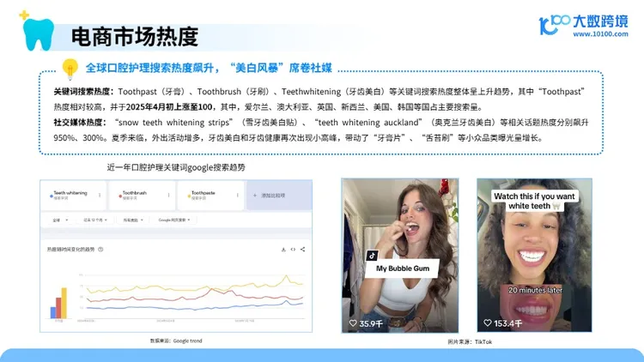Click the heading 全球口腔护理搜索热度飙升
Viewport: 644px width, 362px height.
(152, 68)
